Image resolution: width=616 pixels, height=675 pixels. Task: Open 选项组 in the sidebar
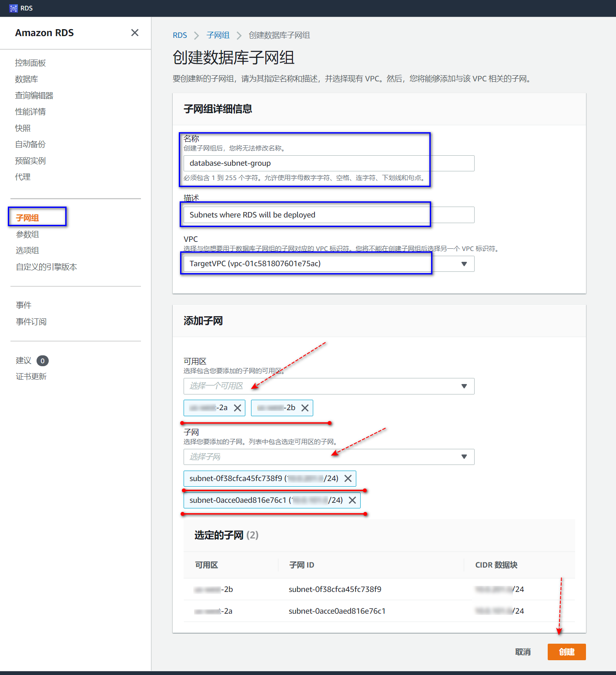(27, 251)
